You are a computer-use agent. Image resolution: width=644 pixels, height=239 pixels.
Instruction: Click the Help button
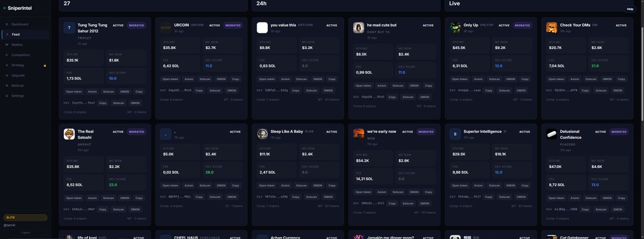click(630, 9)
